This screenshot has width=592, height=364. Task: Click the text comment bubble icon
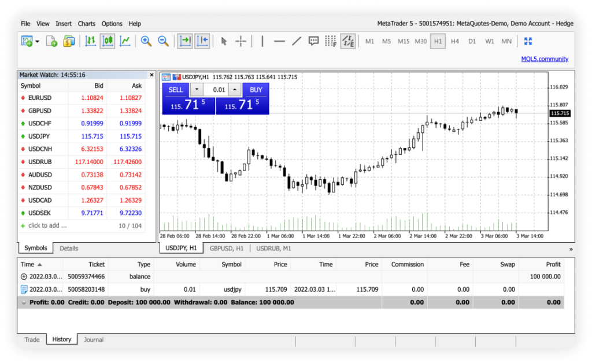click(x=313, y=41)
